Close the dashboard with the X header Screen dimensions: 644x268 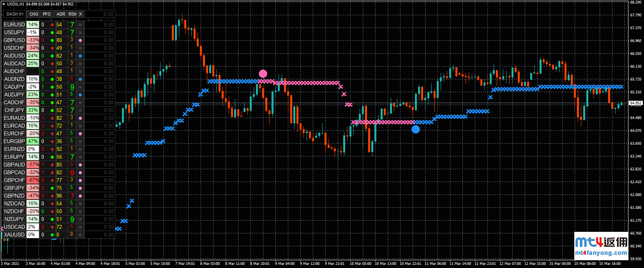81,14
